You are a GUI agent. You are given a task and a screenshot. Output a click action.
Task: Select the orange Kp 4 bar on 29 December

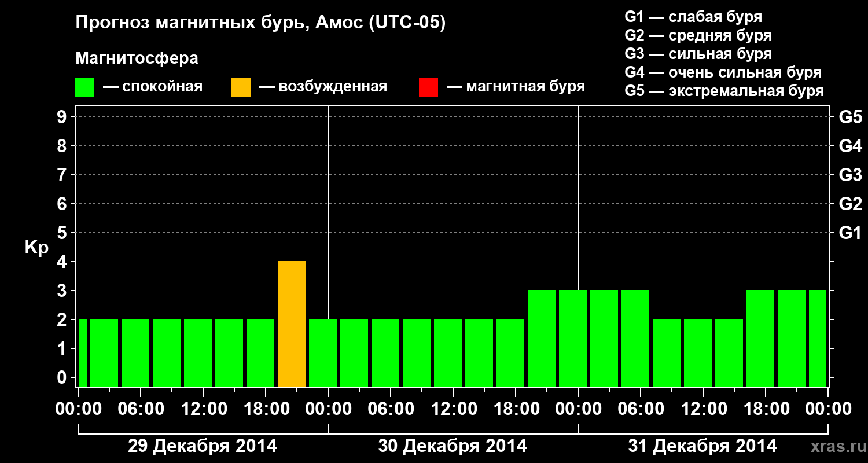coord(292,324)
